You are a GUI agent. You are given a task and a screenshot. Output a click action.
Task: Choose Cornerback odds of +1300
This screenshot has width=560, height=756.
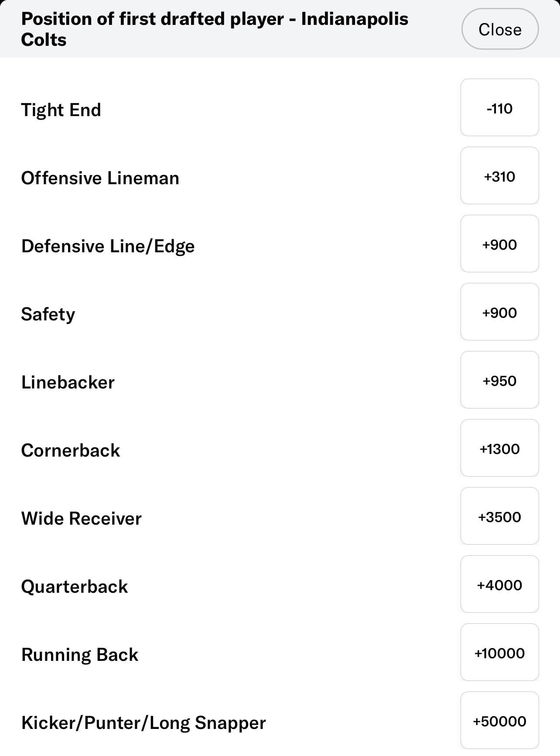[x=499, y=448]
